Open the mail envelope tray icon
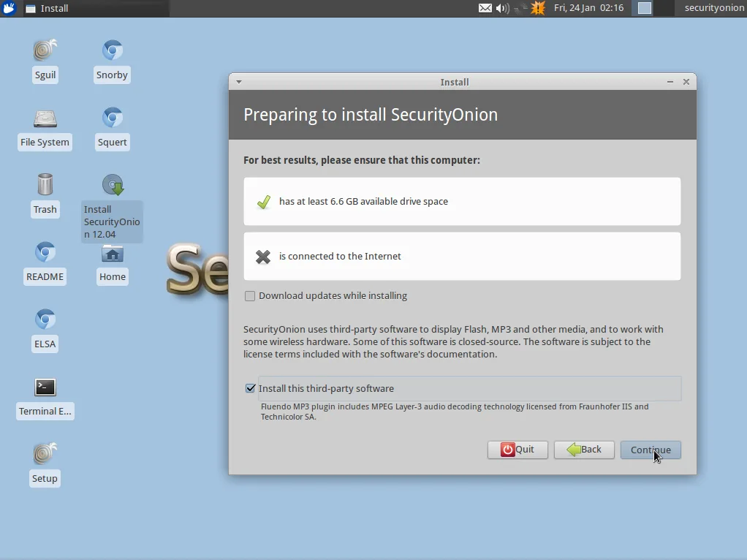 point(485,8)
